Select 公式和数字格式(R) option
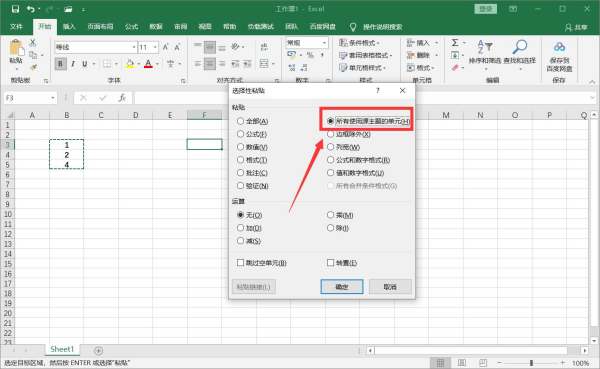The height and width of the screenshot is (369, 600). tap(359, 160)
